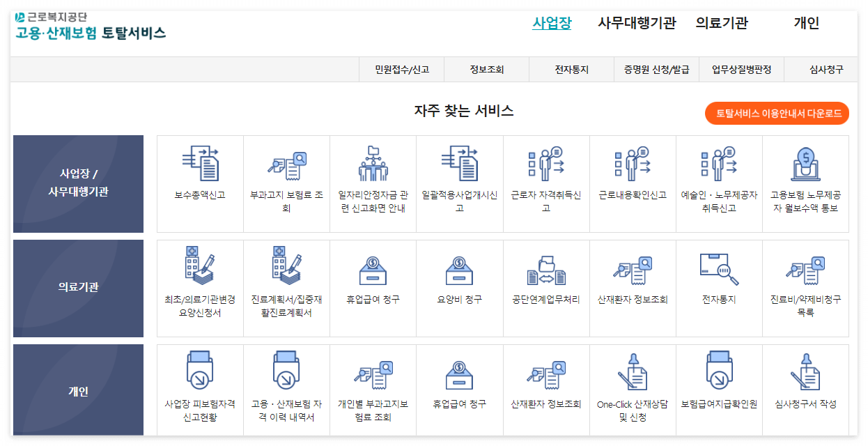Select 심사청구서 작성 icon
This screenshot has width=868, height=446.
(805, 372)
